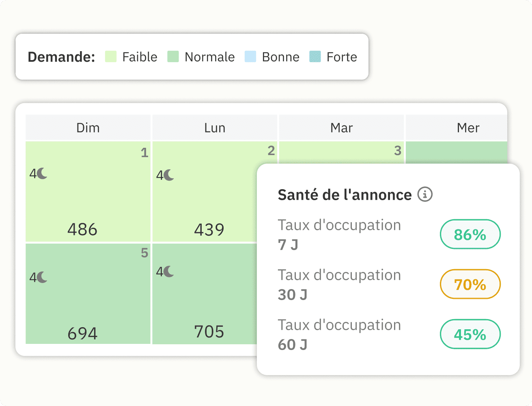Screen dimensions: 532x406
Task: Select the Dim column header
Action: [88, 127]
